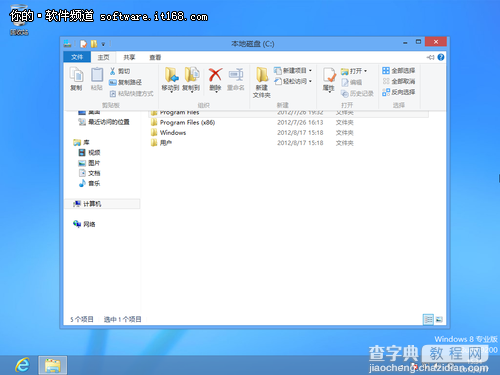Viewport: 500px width, 375px height.
Task: Click '选中 1 个项目' in status bar
Action: pos(122,319)
